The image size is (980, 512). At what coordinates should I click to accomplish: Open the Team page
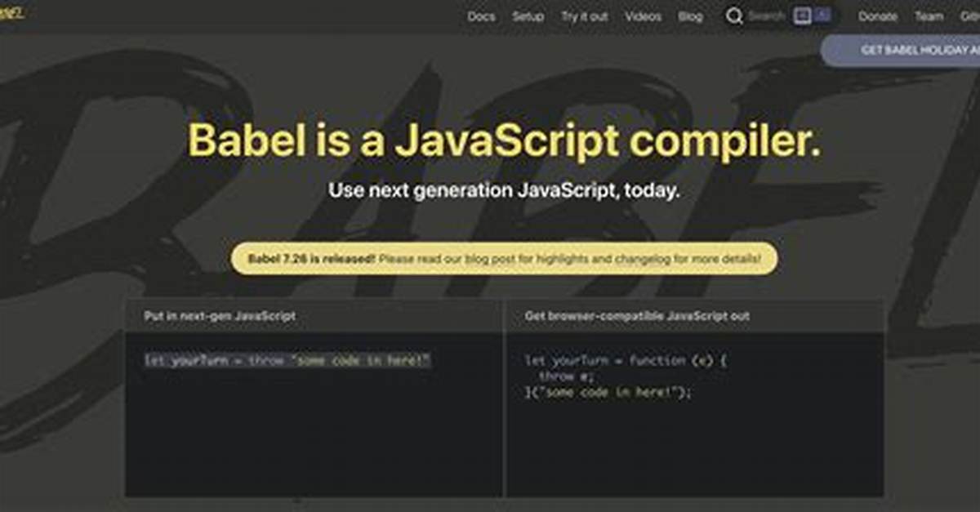point(929,16)
